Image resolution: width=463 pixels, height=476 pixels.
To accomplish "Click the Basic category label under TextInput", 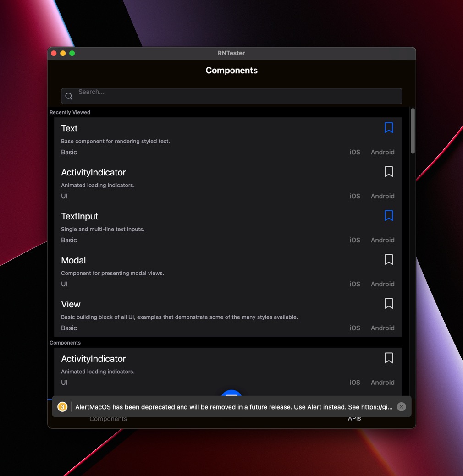I will pos(69,240).
